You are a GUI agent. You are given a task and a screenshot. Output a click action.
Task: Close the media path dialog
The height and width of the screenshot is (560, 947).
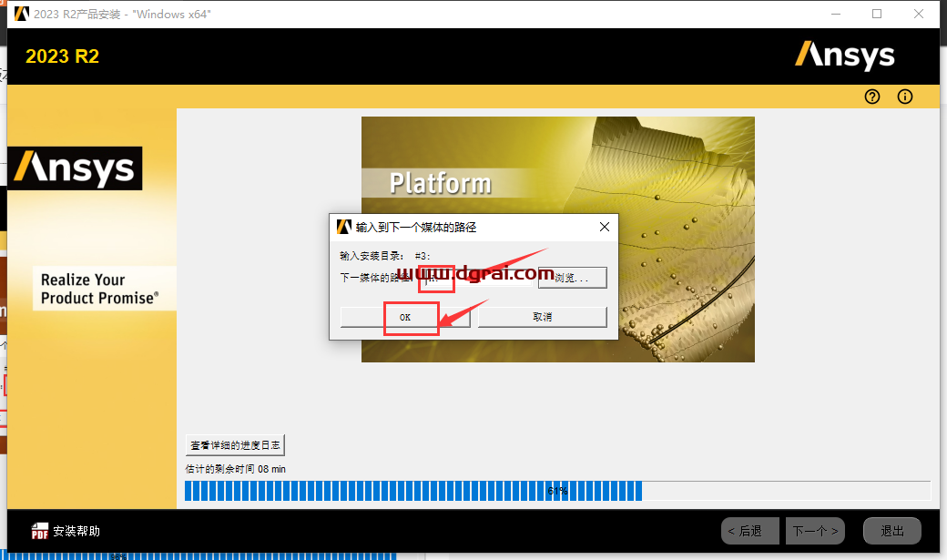pos(604,227)
